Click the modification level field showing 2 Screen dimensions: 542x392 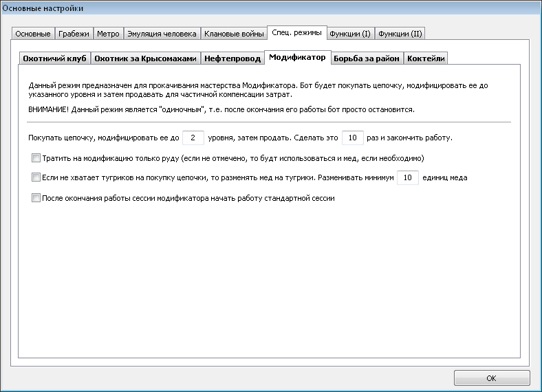point(193,138)
